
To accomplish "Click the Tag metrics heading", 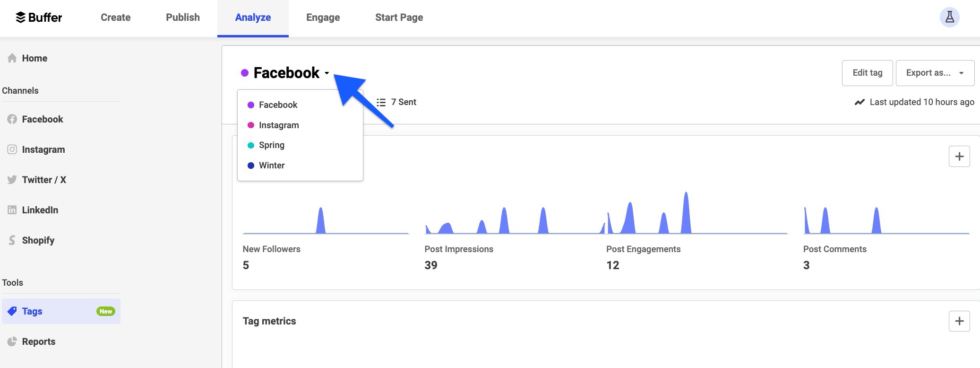I will 269,321.
